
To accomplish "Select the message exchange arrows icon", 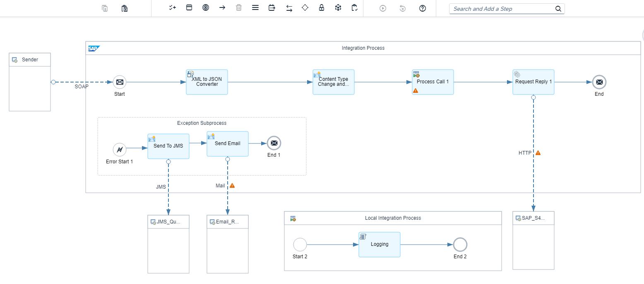I will click(288, 7).
